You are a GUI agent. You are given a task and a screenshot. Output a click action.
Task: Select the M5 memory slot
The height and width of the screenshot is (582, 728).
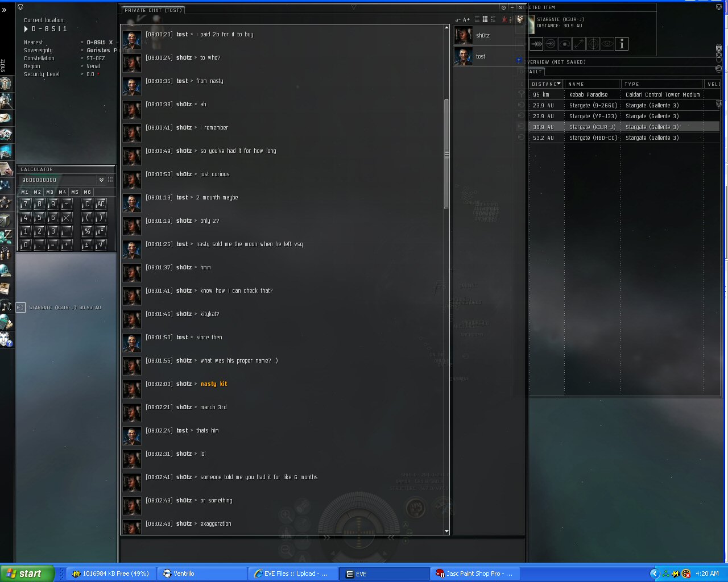(75, 192)
